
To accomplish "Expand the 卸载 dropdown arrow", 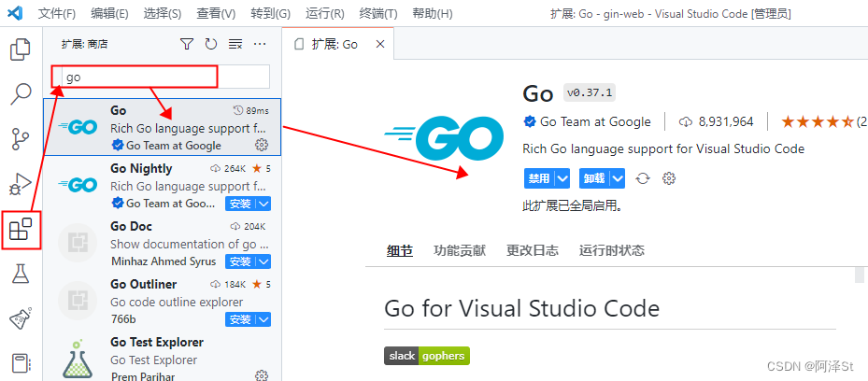I will [618, 178].
